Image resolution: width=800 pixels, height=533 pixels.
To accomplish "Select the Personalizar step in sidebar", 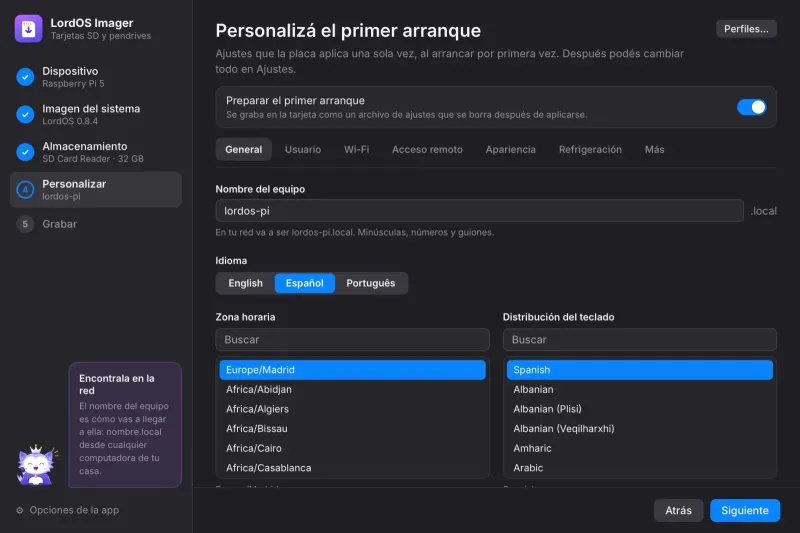I will (x=96, y=190).
